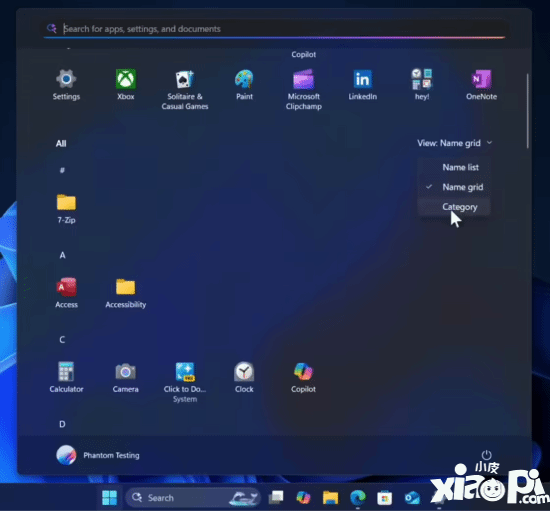Click the Windows Start button on taskbar

(109, 497)
